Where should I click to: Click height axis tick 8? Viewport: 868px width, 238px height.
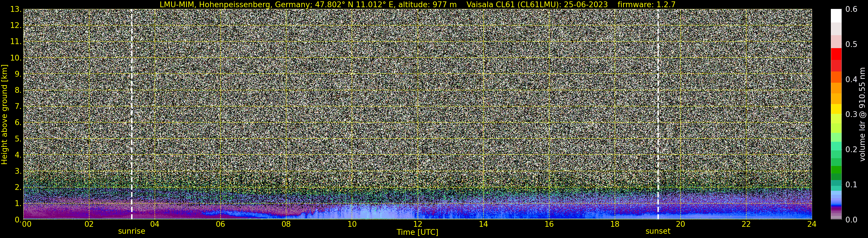click(18, 90)
